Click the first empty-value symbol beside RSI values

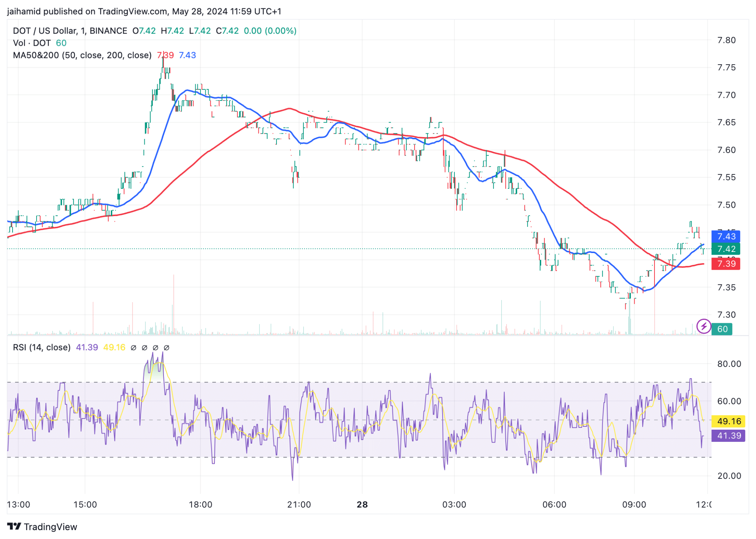(x=134, y=348)
